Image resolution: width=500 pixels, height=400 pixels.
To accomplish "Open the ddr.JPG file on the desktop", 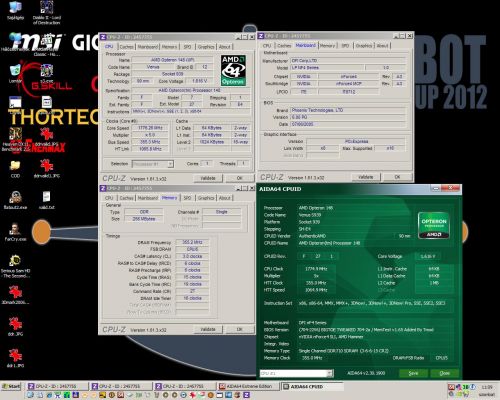I will click(x=15, y=326).
